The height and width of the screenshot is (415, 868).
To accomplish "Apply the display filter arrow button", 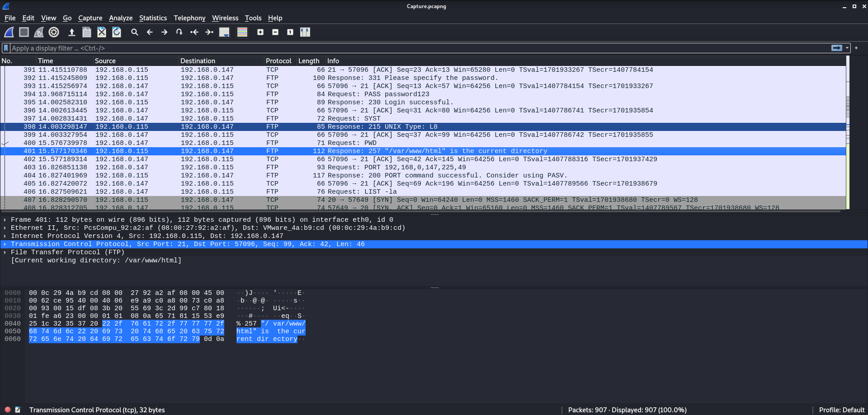I will coord(836,48).
